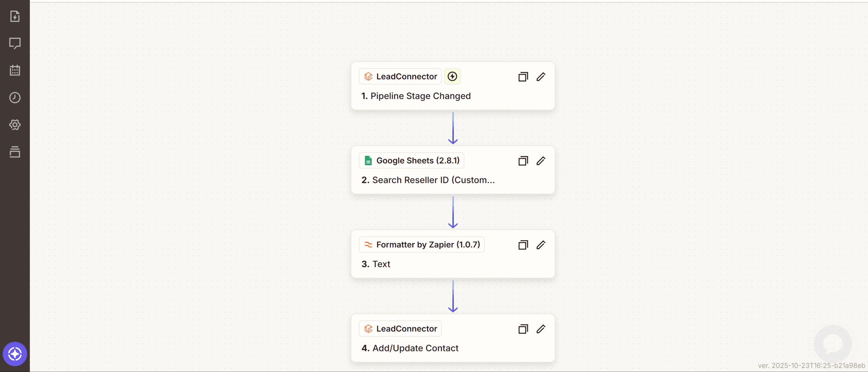The width and height of the screenshot is (868, 372).
Task: Edit the Add/Update Contact step
Action: tap(541, 329)
